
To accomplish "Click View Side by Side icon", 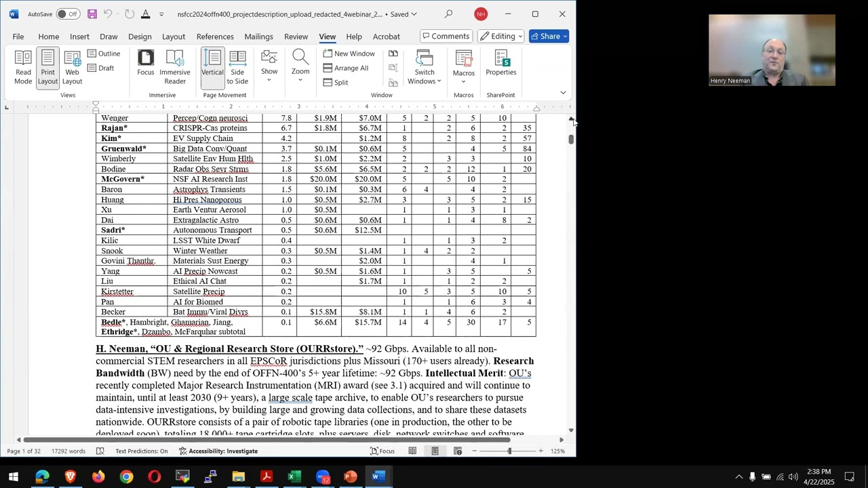I will coord(393,54).
